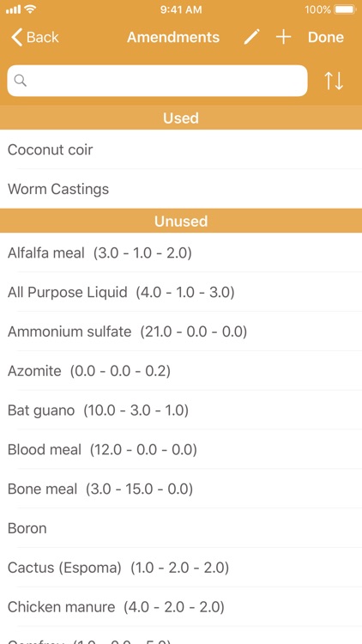
Task: Choose All Purpose Liquid amendment
Action: (x=181, y=292)
